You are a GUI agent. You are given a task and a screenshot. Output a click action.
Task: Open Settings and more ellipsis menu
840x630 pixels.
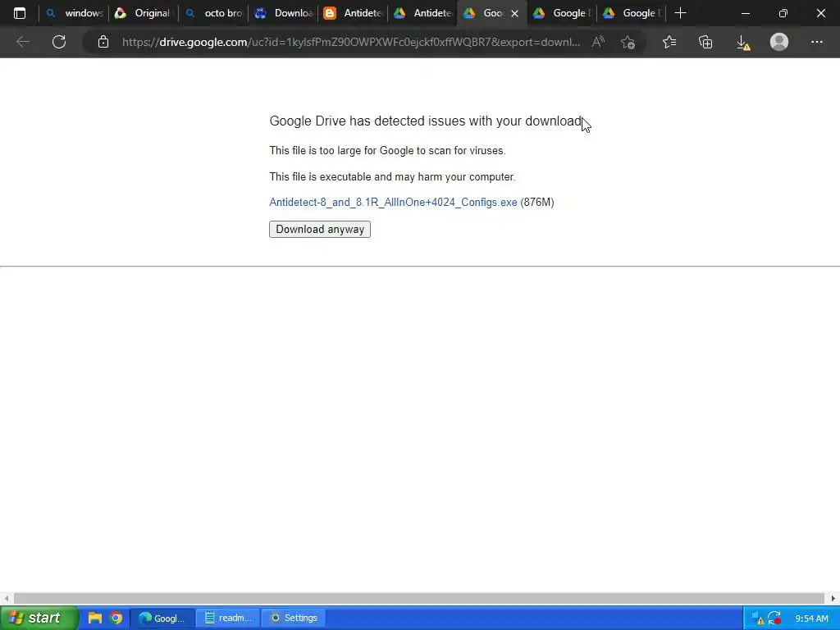[x=816, y=42]
